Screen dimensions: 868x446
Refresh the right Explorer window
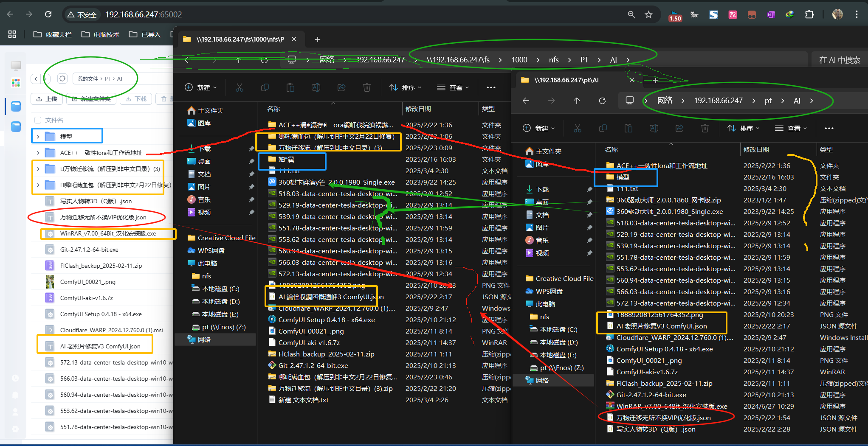(602, 101)
